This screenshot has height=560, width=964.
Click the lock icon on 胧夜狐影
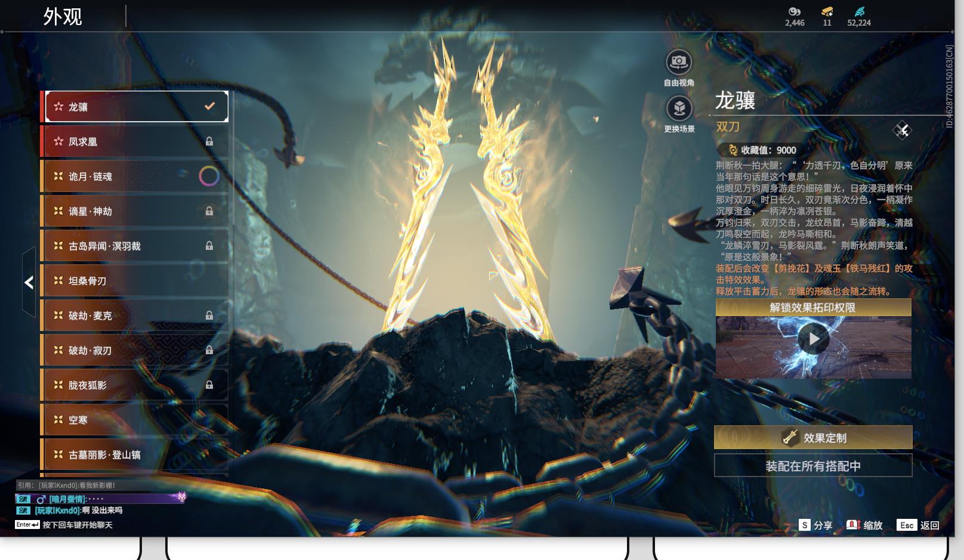[x=209, y=385]
